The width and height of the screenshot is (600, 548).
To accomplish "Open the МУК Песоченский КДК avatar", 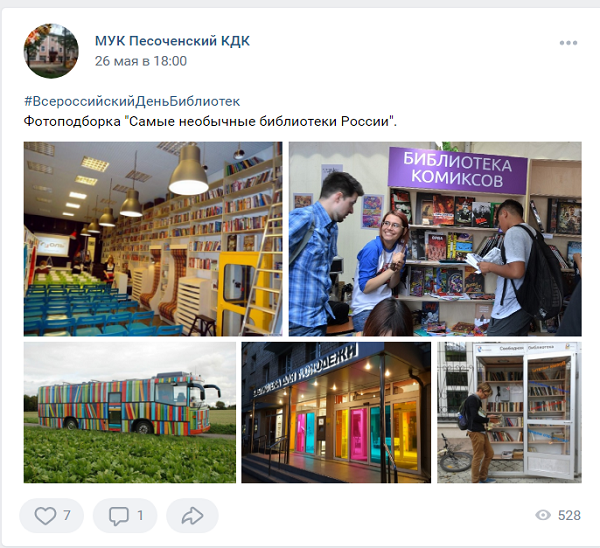I will (x=51, y=51).
